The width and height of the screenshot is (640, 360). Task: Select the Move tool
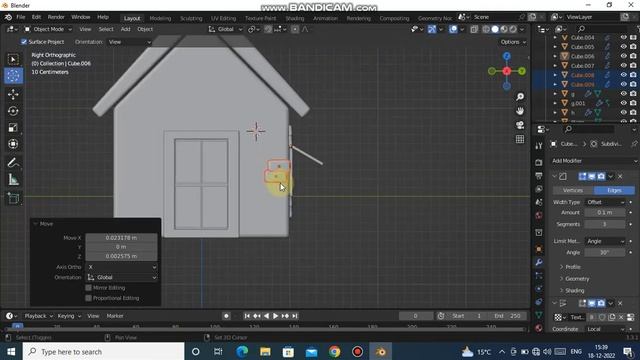(13, 94)
